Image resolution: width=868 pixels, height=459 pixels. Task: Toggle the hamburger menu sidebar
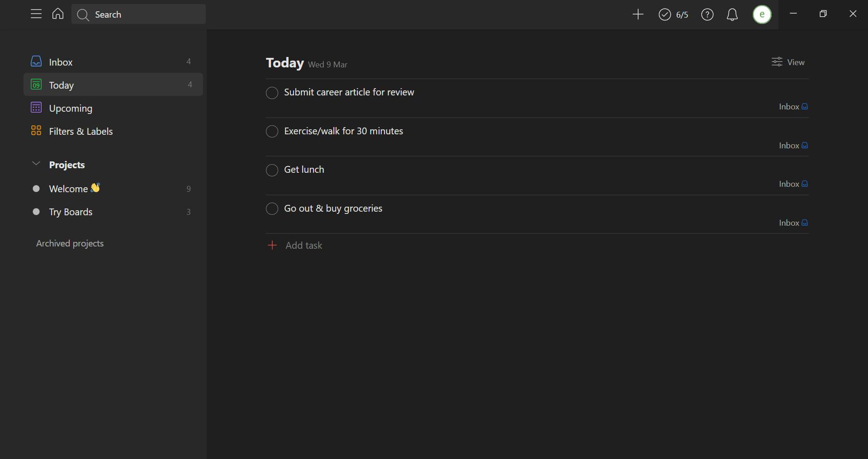(36, 14)
